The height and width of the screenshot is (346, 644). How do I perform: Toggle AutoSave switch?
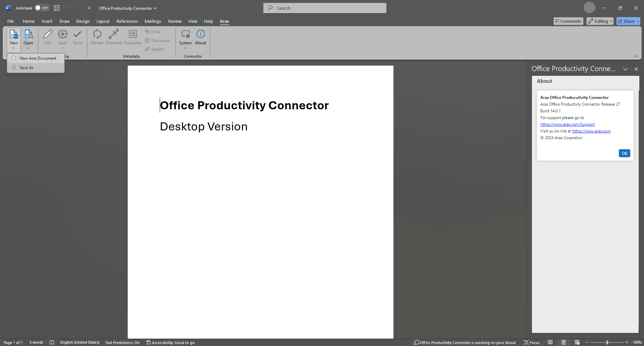click(42, 8)
